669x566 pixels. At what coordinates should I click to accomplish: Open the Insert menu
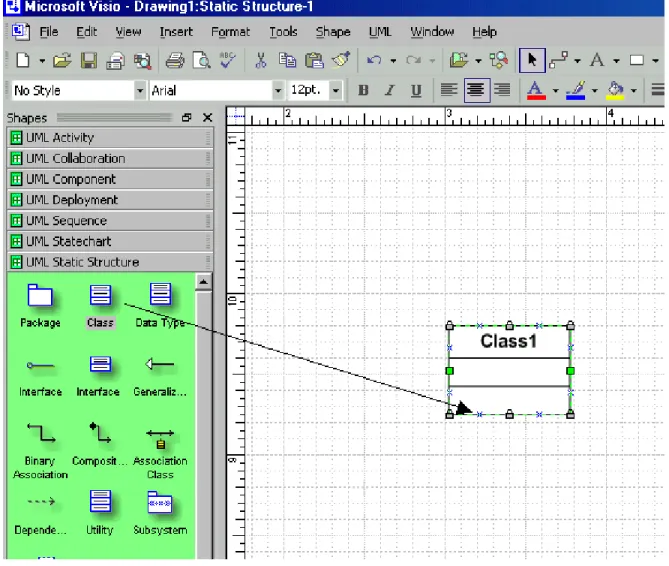pyautogui.click(x=176, y=32)
